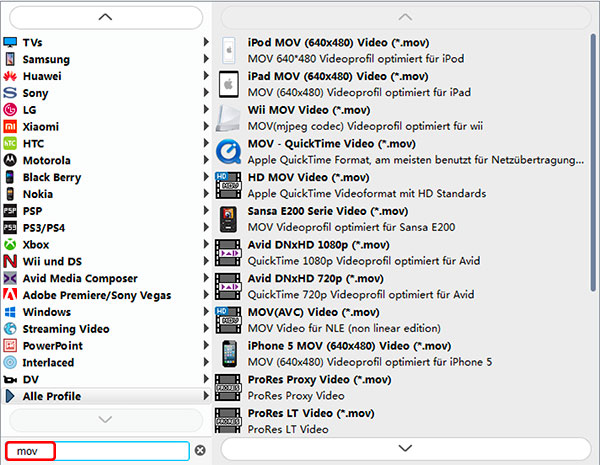Click the search field containing mov
Viewport: 600px width, 465px height.
(x=97, y=451)
